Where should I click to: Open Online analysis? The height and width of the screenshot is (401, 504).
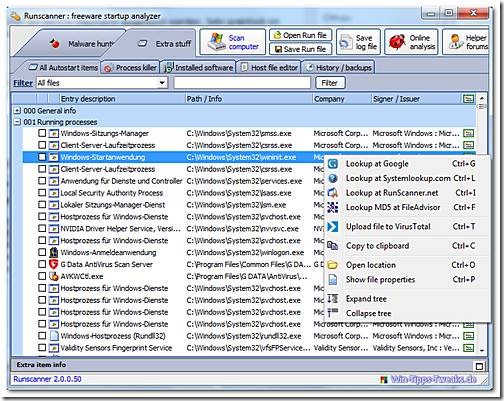pos(412,42)
